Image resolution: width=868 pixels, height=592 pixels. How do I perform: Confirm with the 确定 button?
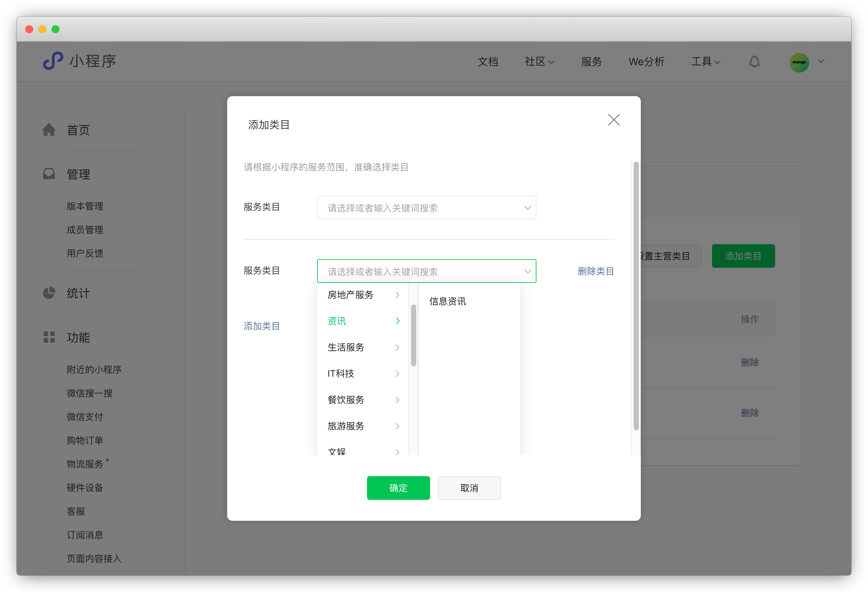click(398, 488)
